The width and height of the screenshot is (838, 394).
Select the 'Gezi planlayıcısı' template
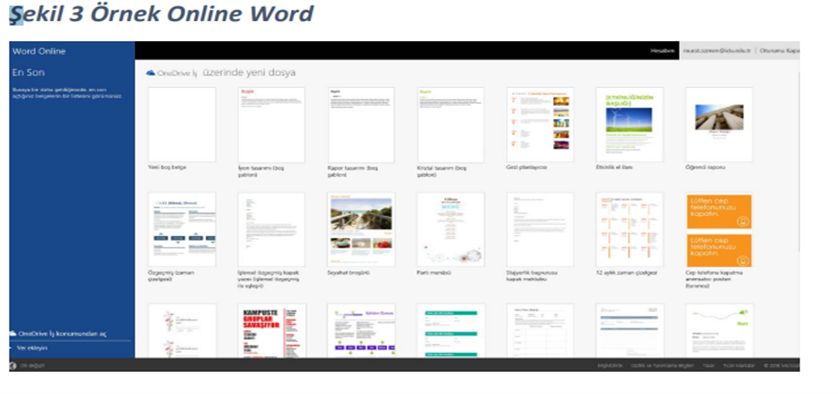click(540, 125)
